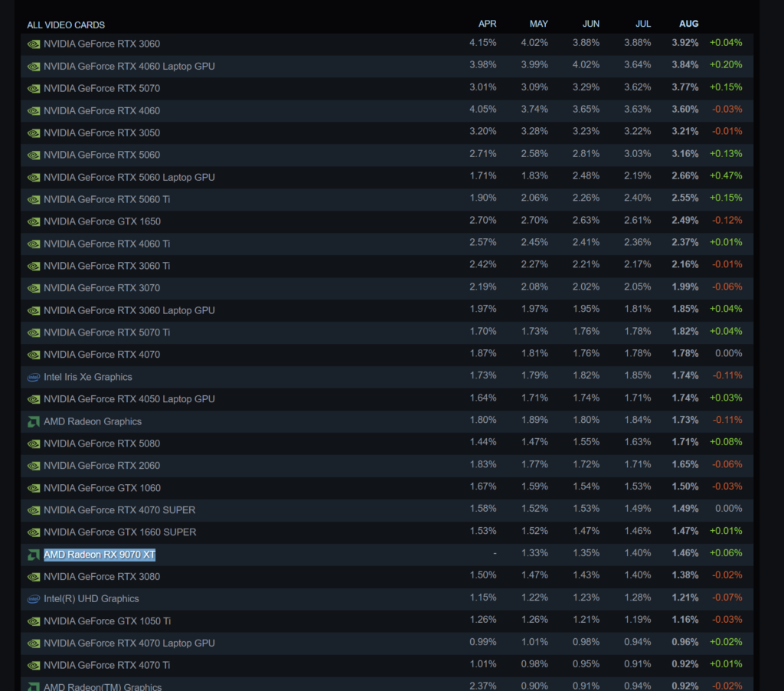Viewport: 784px width, 691px height.
Task: Click the NVIDIA icon beside GTX 1660 SUPER
Action: 34,532
